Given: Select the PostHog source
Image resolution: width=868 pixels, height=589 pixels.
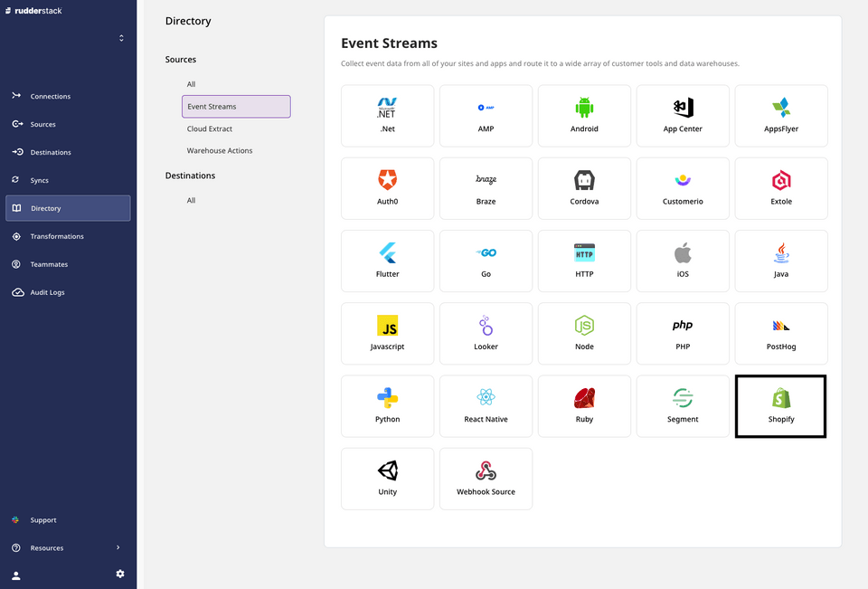Looking at the screenshot, I should tap(780, 333).
